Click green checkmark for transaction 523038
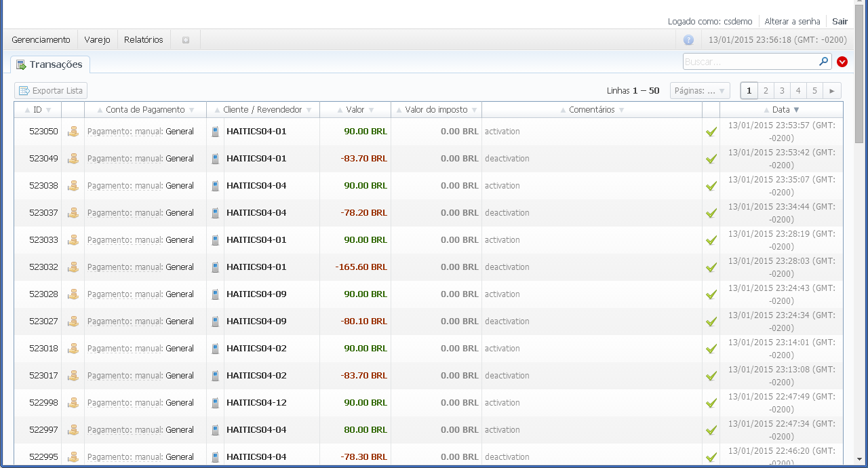The width and height of the screenshot is (868, 468). click(711, 186)
